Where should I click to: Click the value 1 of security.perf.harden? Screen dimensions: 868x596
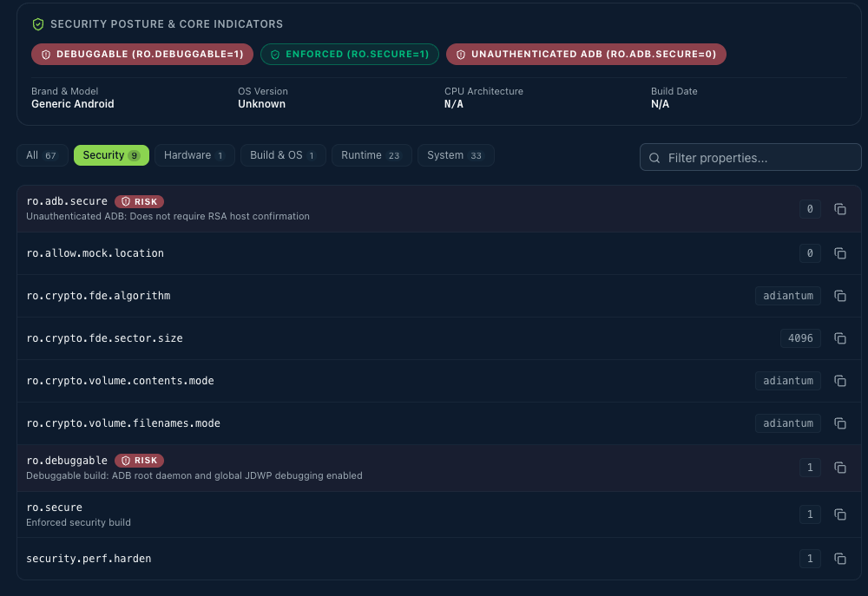click(x=810, y=559)
